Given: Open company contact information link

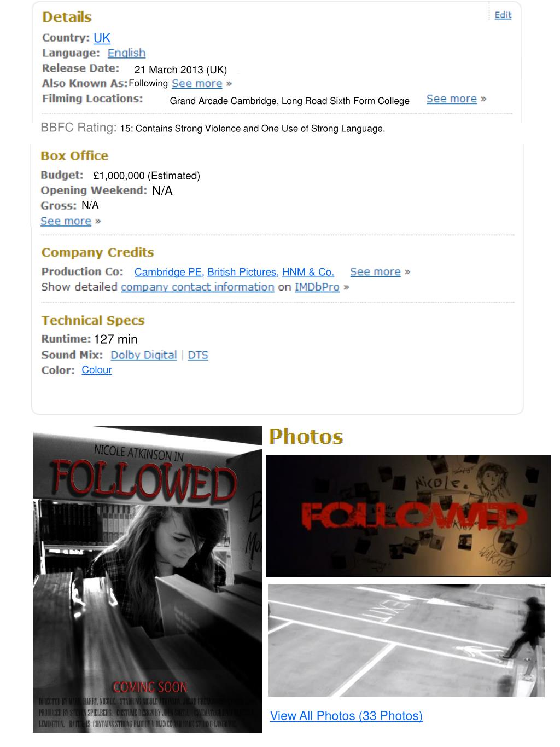Looking at the screenshot, I should [x=197, y=287].
